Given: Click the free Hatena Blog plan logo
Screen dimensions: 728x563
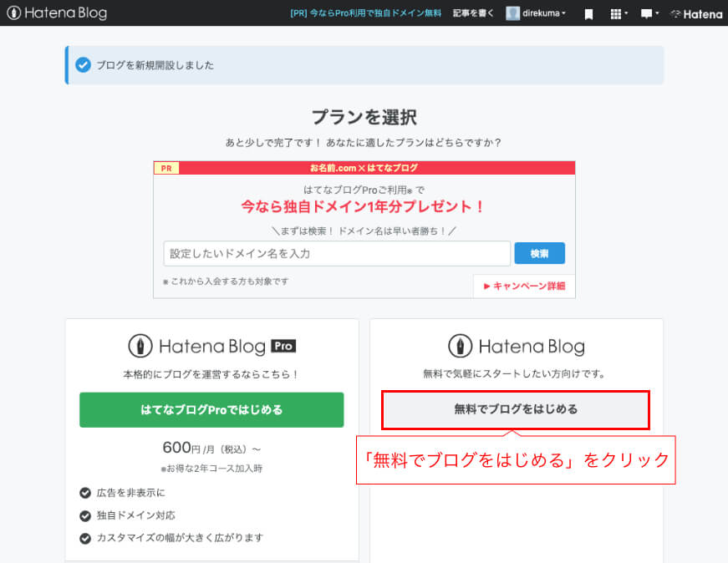Looking at the screenshot, I should pos(517,347).
